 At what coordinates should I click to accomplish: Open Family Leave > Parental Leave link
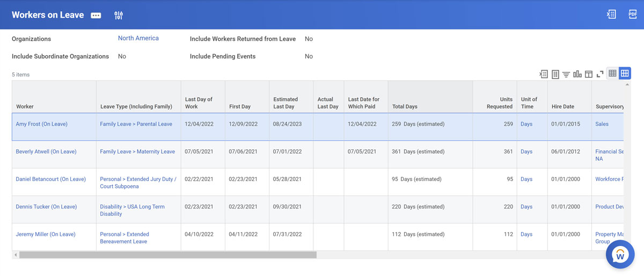click(136, 124)
